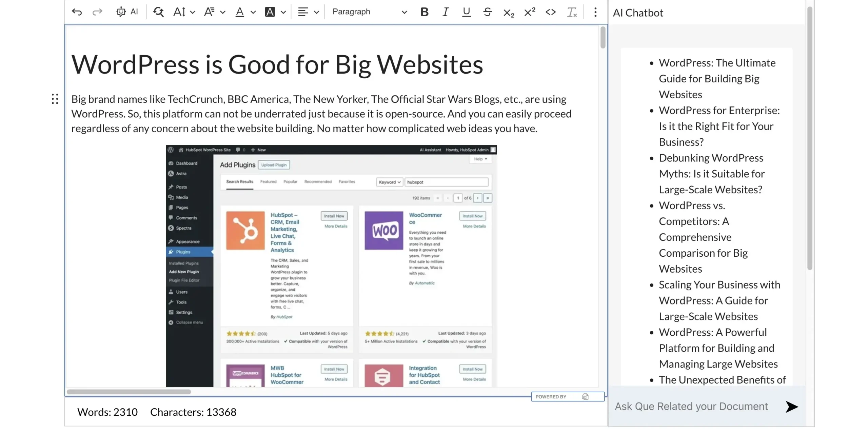Clear formatting with the Tx icon

coord(572,13)
